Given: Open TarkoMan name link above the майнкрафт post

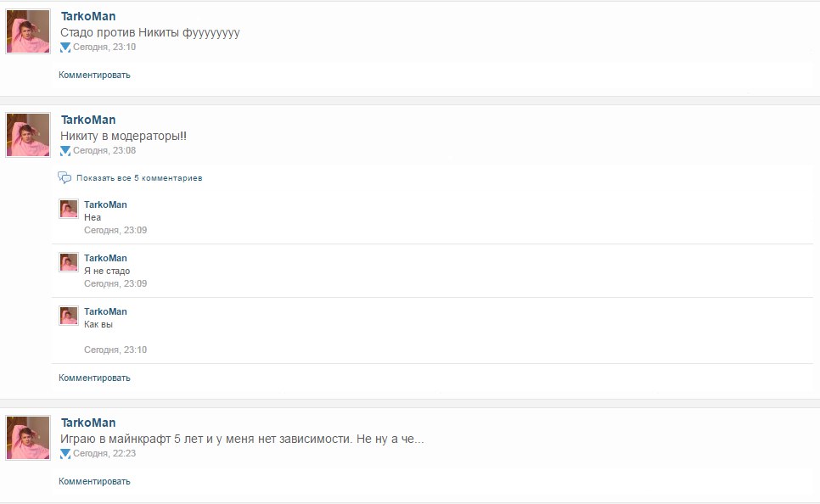Looking at the screenshot, I should tap(88, 423).
